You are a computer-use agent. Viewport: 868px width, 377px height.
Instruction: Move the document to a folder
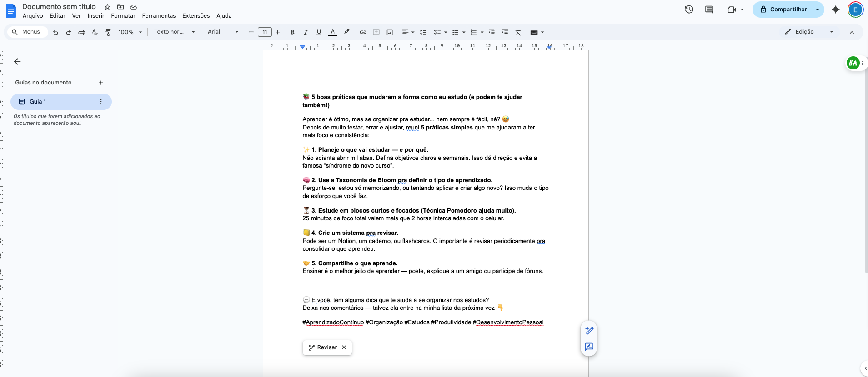pyautogui.click(x=120, y=7)
